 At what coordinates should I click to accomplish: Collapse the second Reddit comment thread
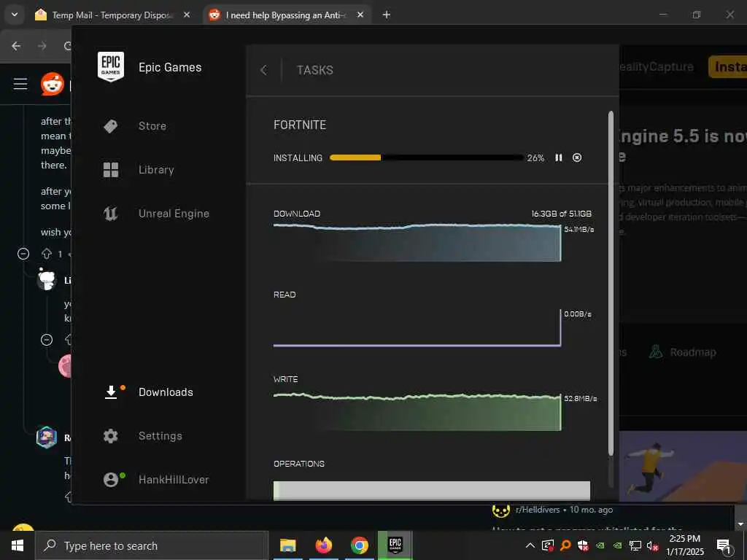47,340
